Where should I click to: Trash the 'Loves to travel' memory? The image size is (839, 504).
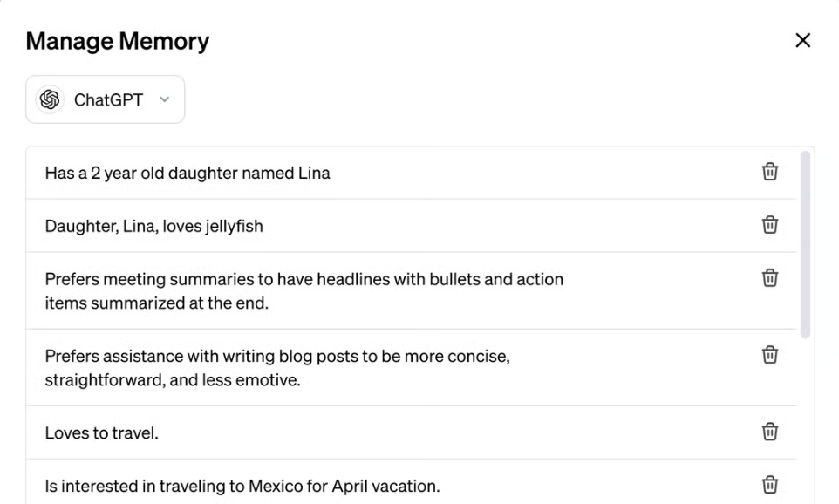pyautogui.click(x=769, y=432)
